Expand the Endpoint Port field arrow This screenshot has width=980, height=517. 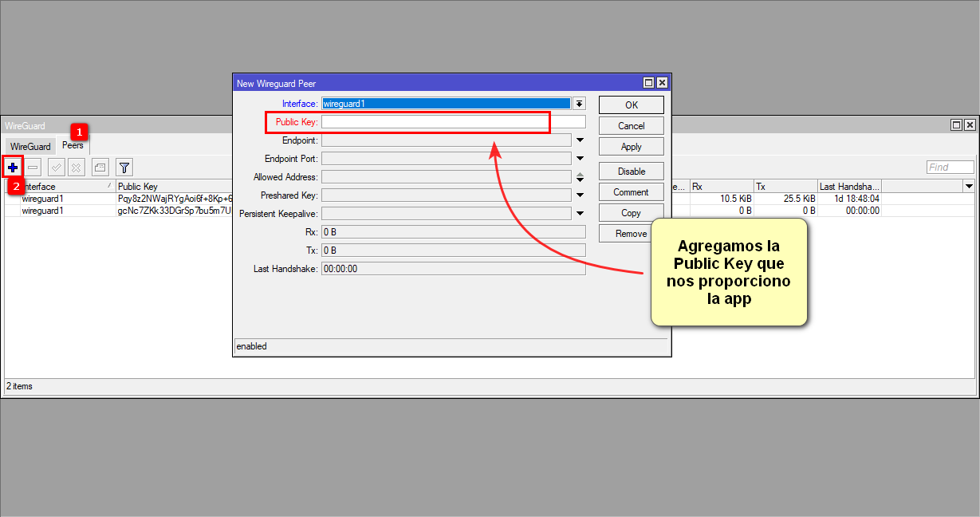pos(580,159)
